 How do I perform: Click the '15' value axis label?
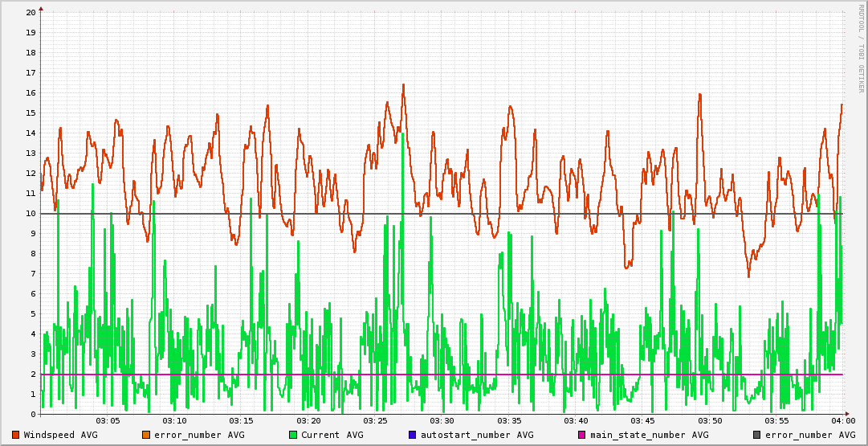tap(31, 113)
